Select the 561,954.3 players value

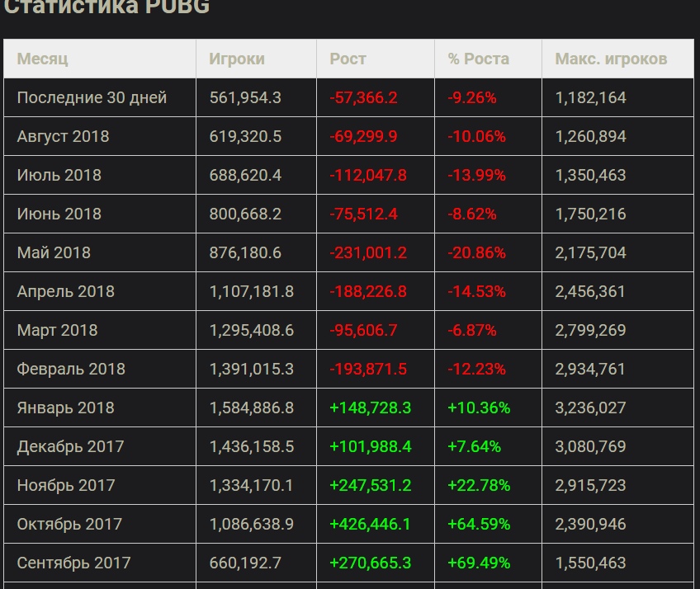pyautogui.click(x=245, y=98)
